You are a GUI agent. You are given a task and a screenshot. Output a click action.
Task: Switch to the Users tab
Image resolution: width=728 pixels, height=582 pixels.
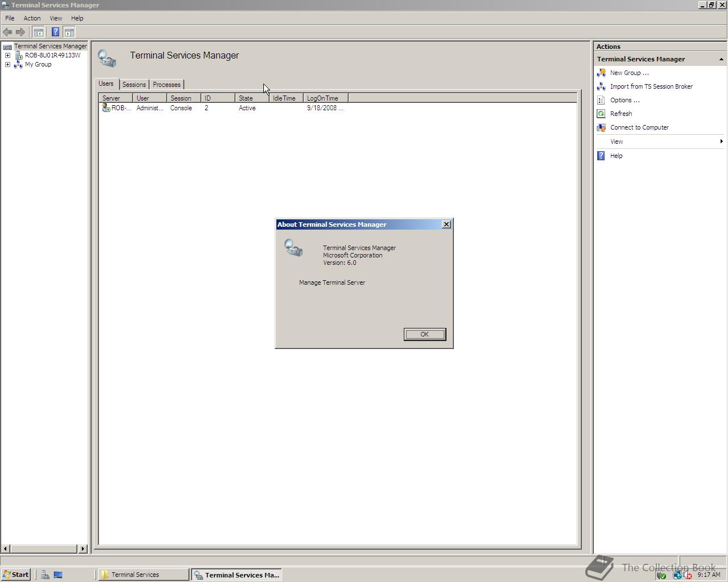tap(106, 84)
